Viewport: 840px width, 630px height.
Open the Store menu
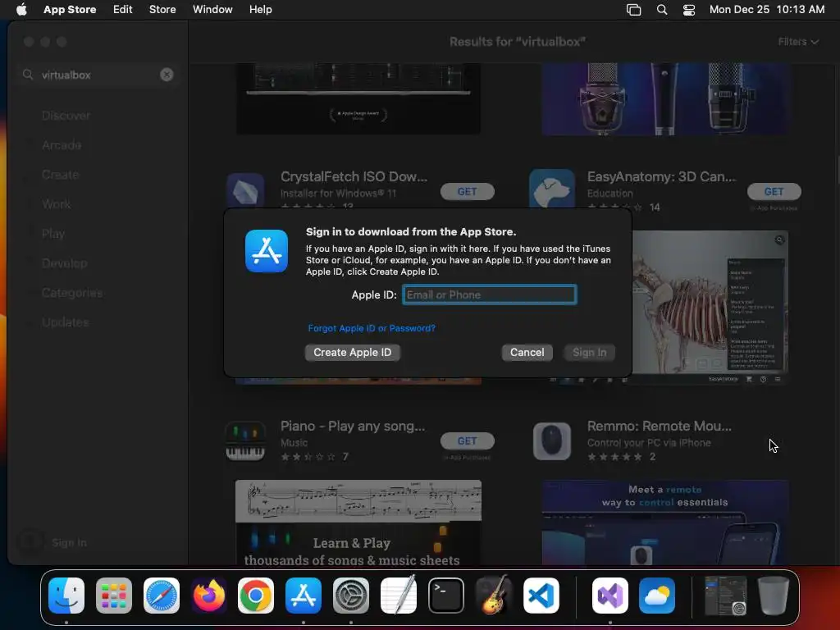coord(162,10)
